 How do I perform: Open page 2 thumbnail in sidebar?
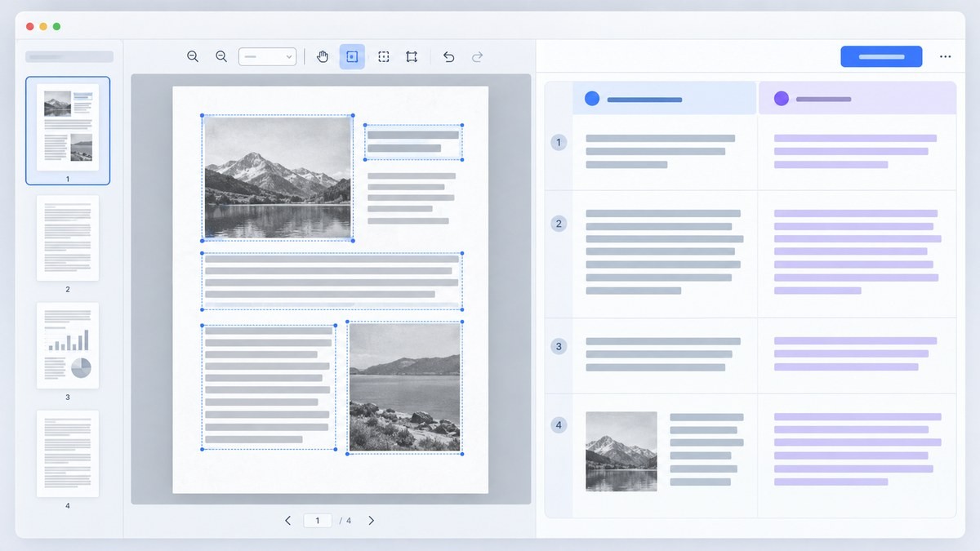[x=68, y=238]
